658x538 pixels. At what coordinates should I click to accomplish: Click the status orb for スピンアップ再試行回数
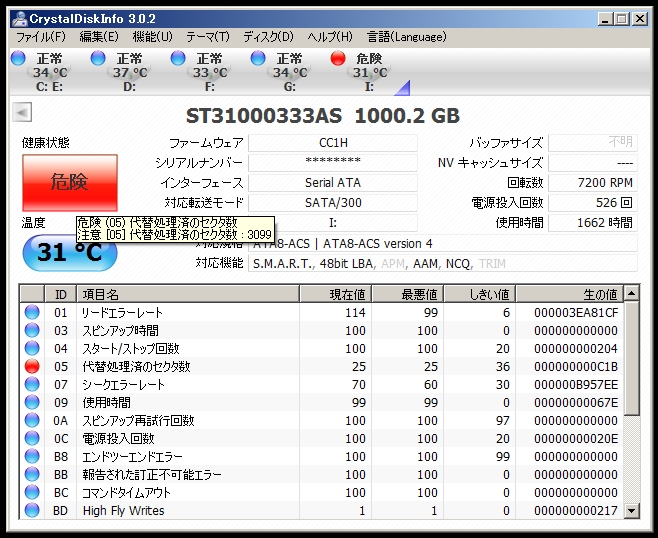click(32, 420)
